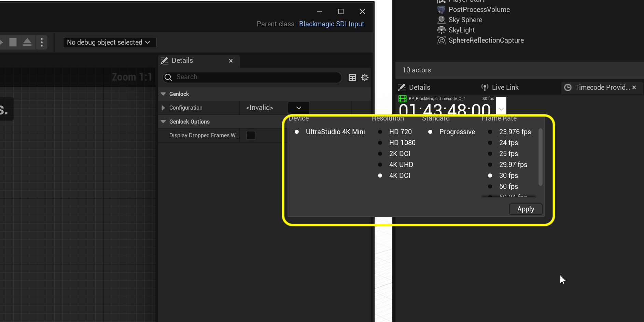The width and height of the screenshot is (644, 322).
Task: Open the Details settings gear icon
Action: click(x=365, y=78)
